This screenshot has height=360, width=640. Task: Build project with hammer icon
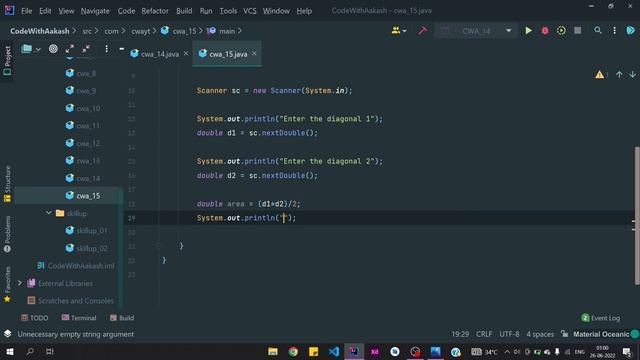422,31
